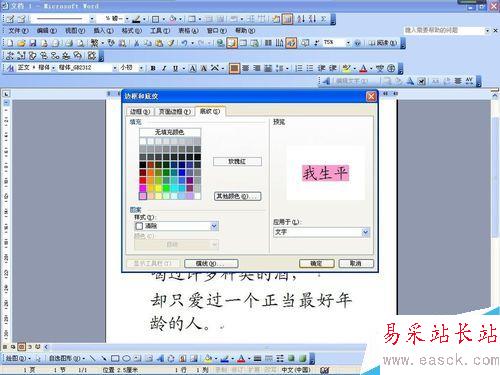Click 确定 OK button in dialog
The width and height of the screenshot is (500, 375).
(316, 263)
